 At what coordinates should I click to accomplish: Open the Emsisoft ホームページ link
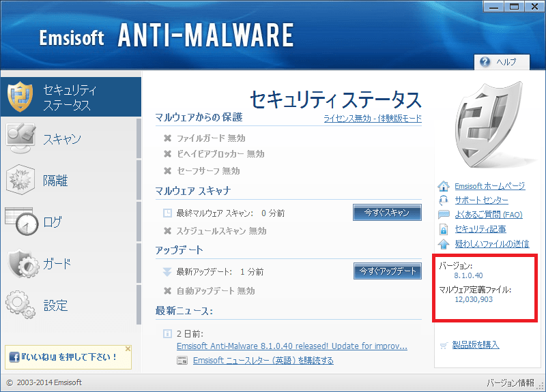point(489,186)
